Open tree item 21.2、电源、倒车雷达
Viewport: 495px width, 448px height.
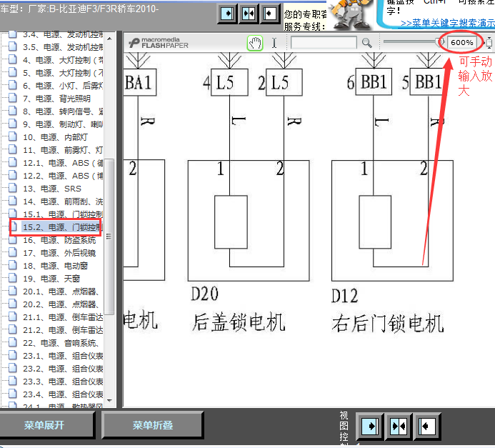coord(63,330)
